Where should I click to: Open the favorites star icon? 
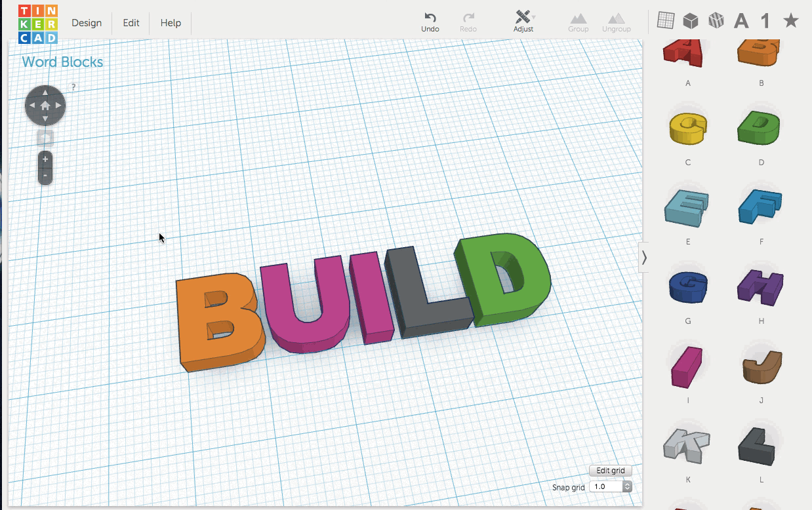(x=791, y=21)
